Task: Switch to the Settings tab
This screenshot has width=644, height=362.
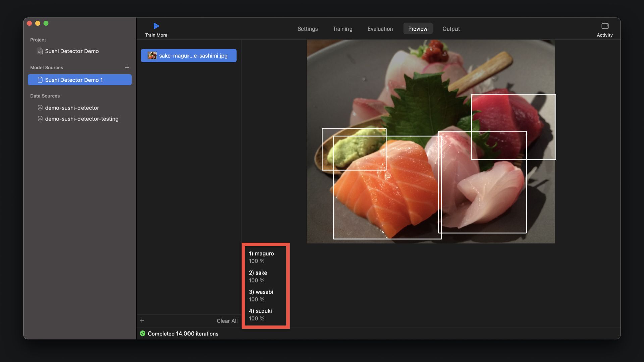Action: point(307,29)
